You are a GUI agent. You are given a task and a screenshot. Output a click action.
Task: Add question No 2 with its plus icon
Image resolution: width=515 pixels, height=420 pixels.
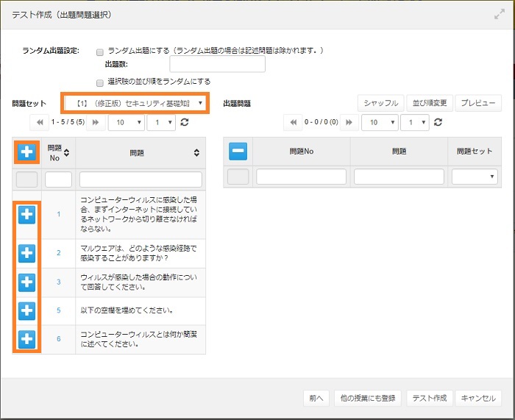click(x=26, y=253)
